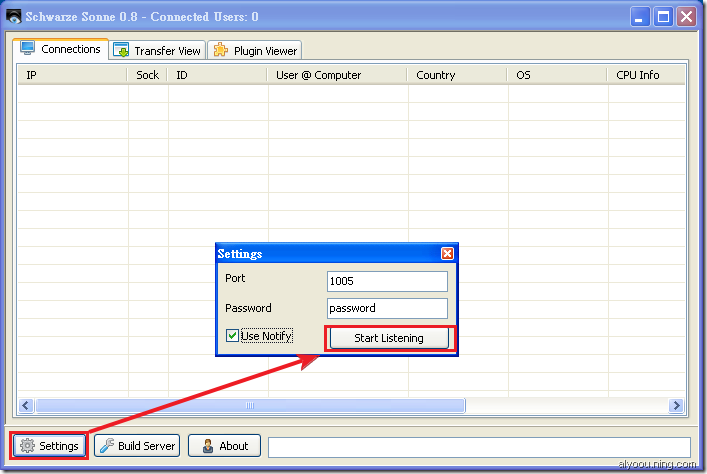Minimize the Schwarze Sonne window
Screen dimensions: 707x474
(x=639, y=17)
